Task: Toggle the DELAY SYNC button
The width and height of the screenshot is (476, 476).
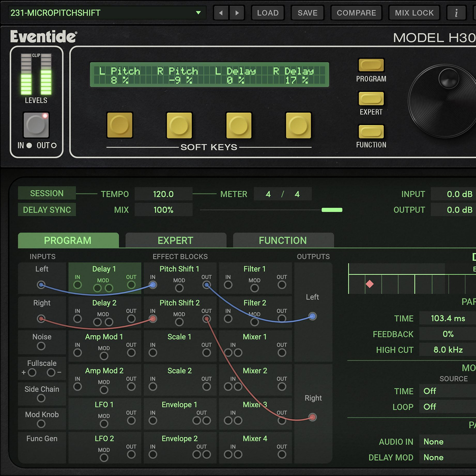Action: [47, 210]
